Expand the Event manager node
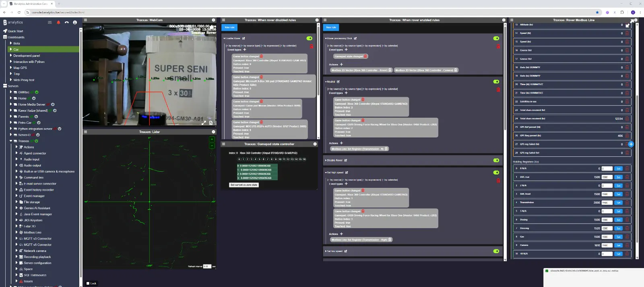The image size is (644, 287). [17, 196]
